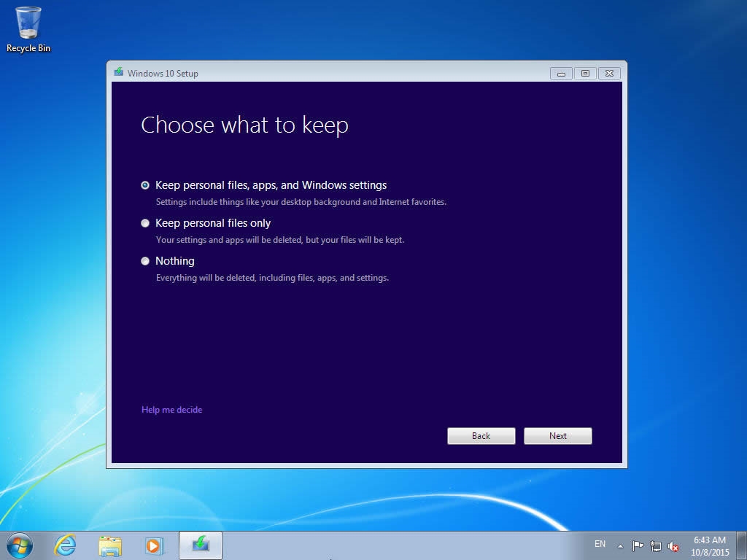Launch Internet Explorer from taskbar
The height and width of the screenshot is (560, 747).
pos(65,545)
